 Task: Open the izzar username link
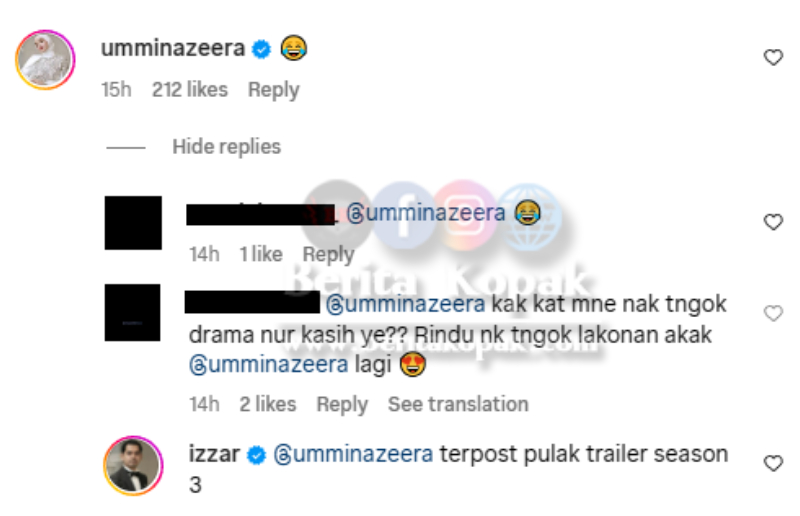click(214, 454)
